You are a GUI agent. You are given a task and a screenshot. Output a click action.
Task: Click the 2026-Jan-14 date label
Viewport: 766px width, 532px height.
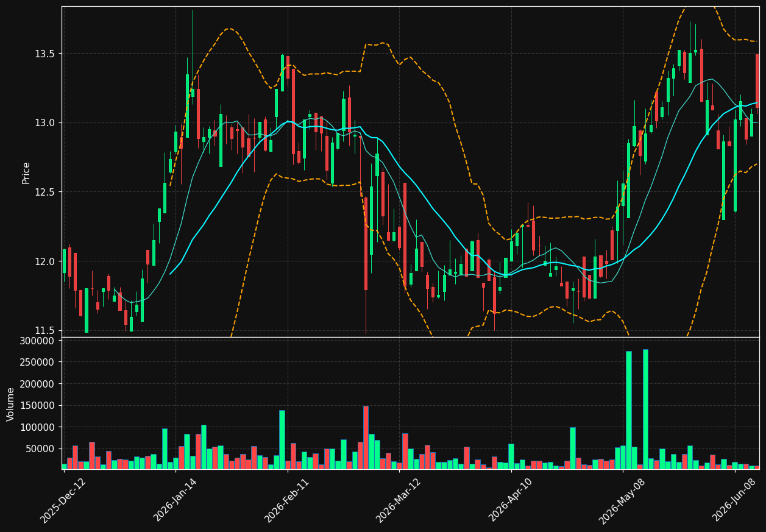click(x=176, y=501)
